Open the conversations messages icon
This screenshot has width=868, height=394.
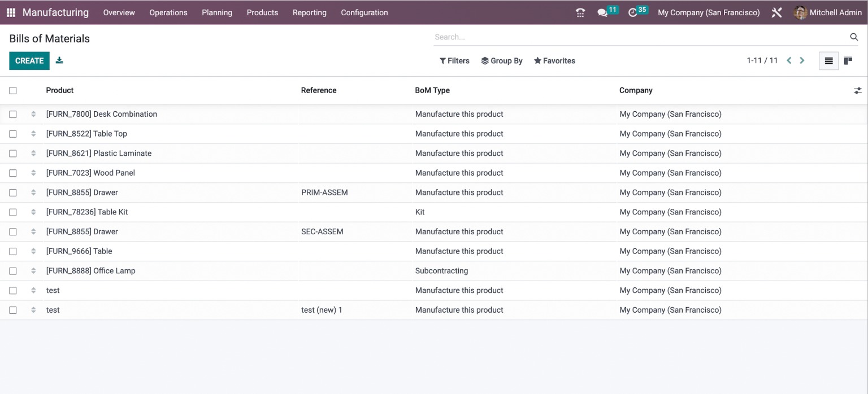[x=602, y=12]
